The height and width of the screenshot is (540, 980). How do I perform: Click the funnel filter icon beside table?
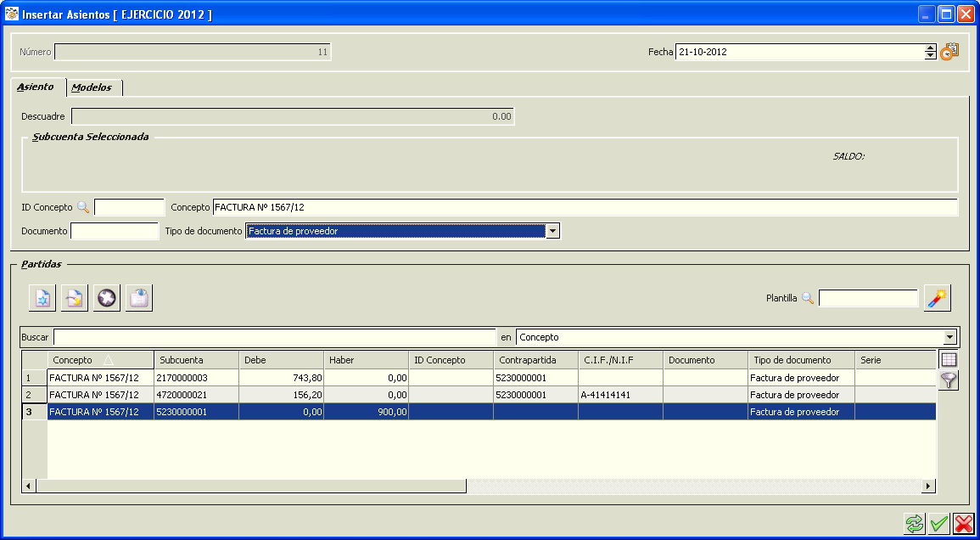click(949, 380)
